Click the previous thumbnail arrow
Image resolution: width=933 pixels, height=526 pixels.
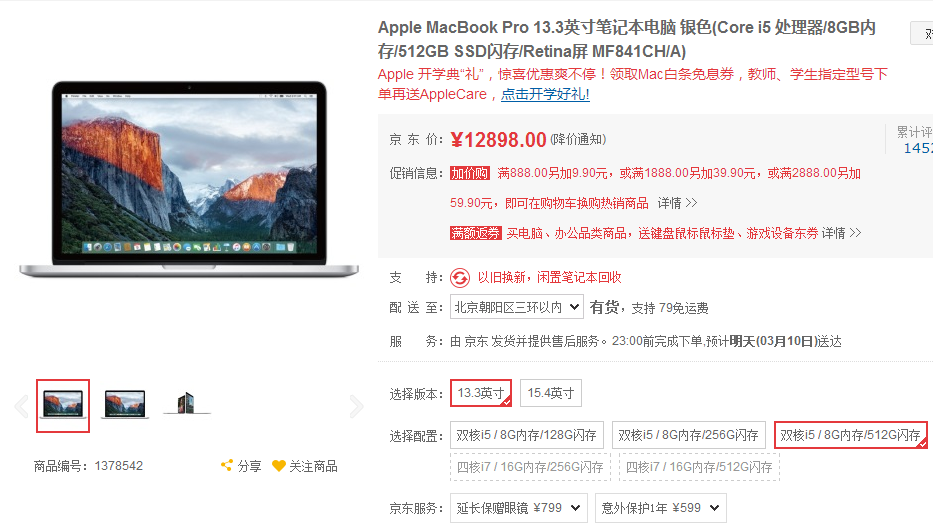(21, 406)
